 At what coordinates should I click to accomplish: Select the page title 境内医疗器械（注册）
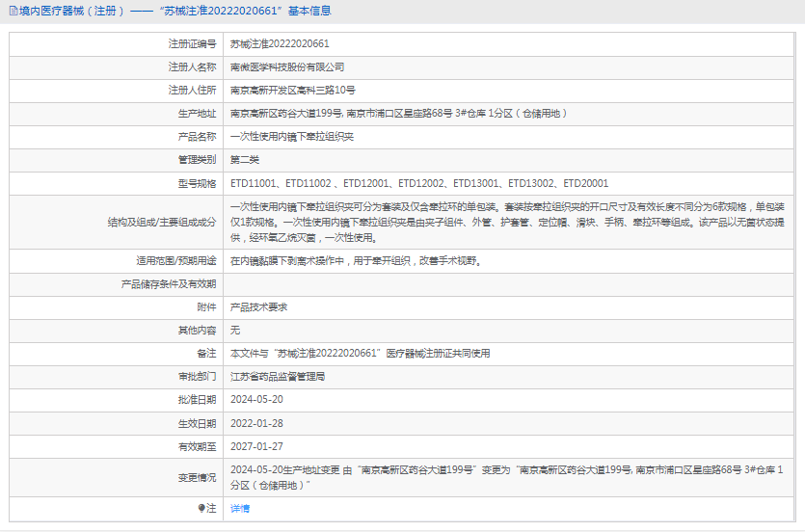point(72,11)
